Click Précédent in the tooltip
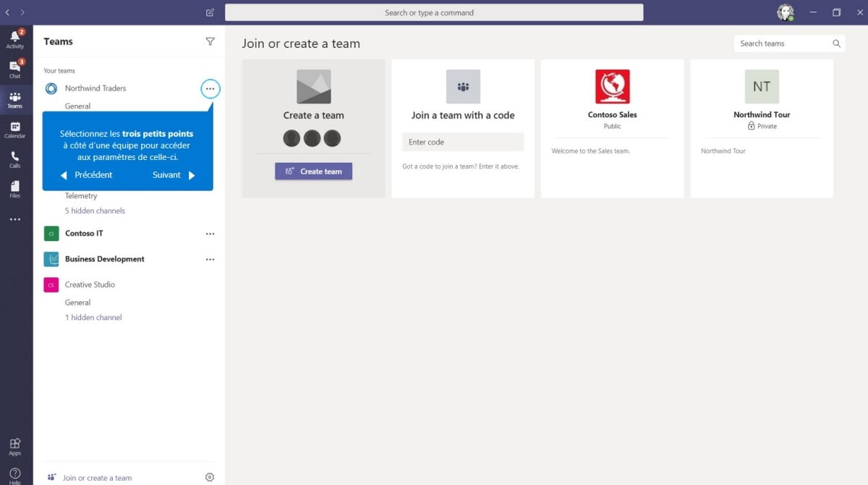 87,175
